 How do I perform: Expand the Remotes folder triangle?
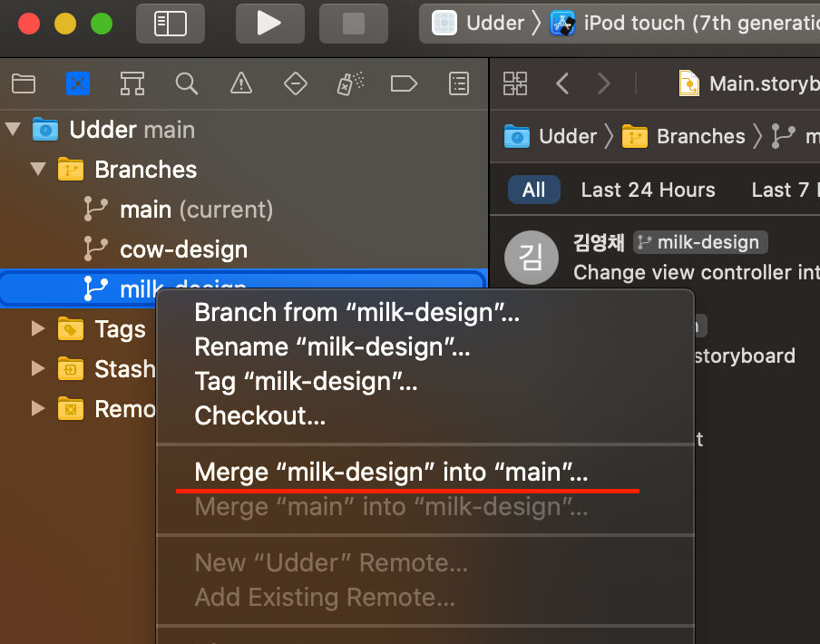(38, 408)
